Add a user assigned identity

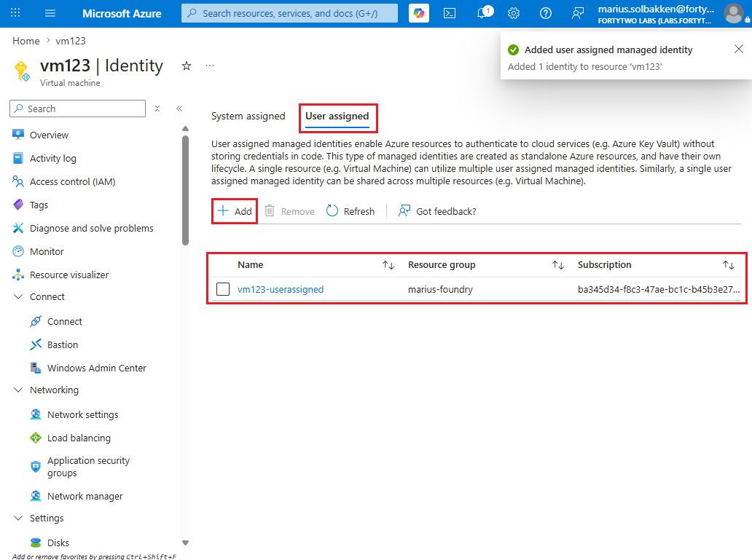[x=235, y=211]
